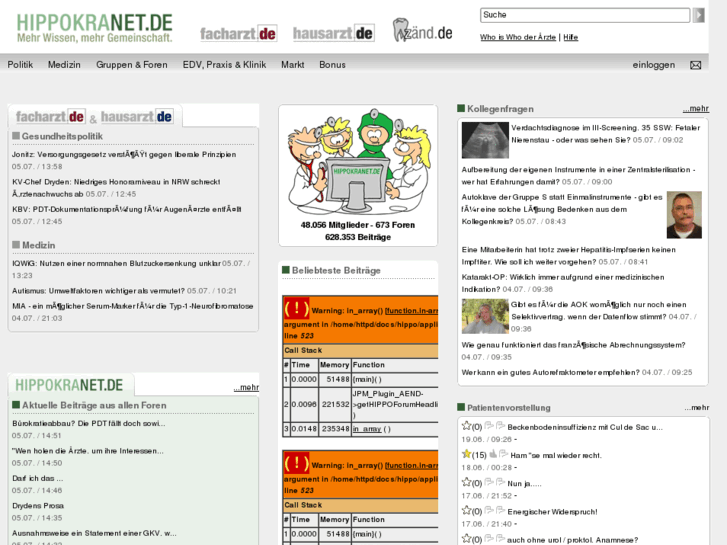This screenshot has width=727, height=545.
Task: Click star icon for 'auch ohne urol' entry
Action: (466, 539)
